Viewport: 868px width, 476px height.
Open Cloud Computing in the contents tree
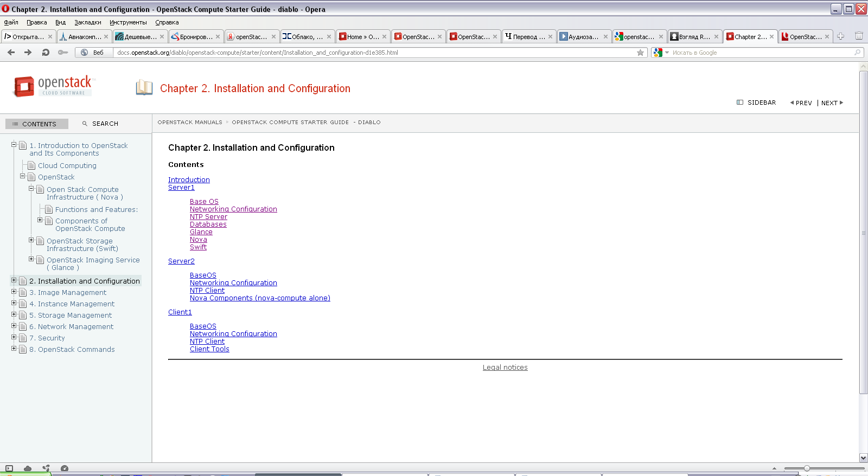[67, 165]
